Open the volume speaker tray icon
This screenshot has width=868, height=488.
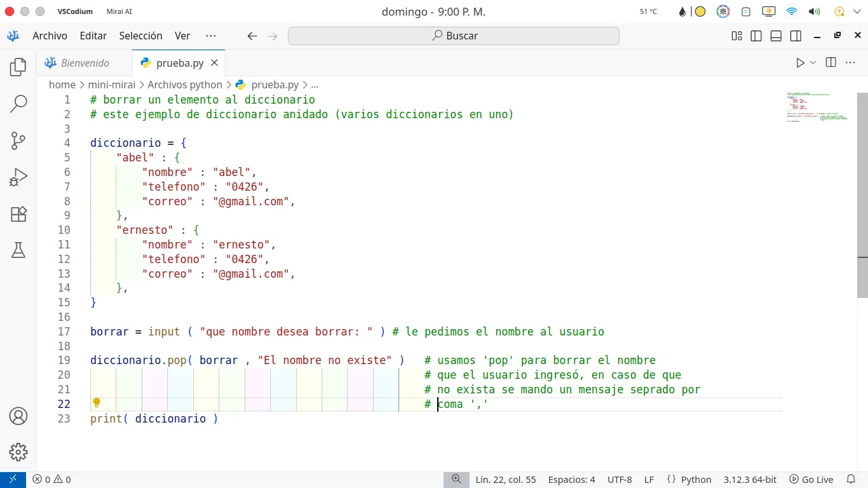click(814, 11)
